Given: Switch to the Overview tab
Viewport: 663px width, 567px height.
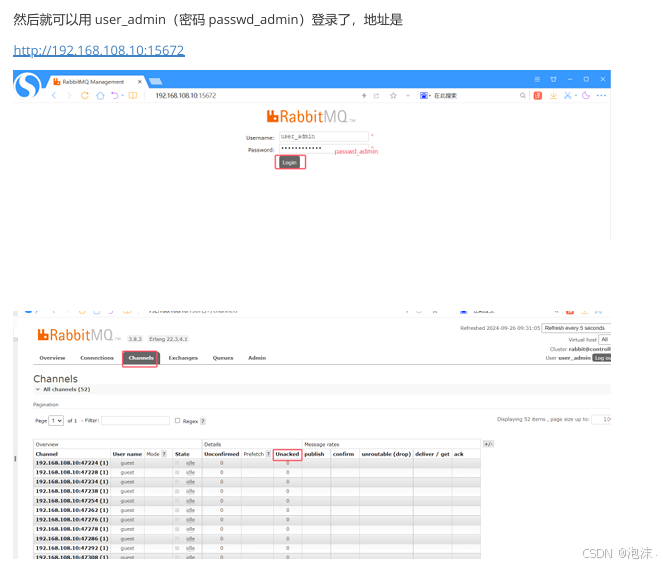Looking at the screenshot, I should click(x=52, y=358).
